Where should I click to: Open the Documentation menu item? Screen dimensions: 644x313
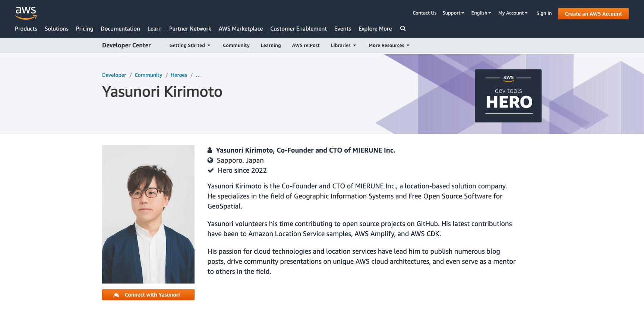[120, 29]
